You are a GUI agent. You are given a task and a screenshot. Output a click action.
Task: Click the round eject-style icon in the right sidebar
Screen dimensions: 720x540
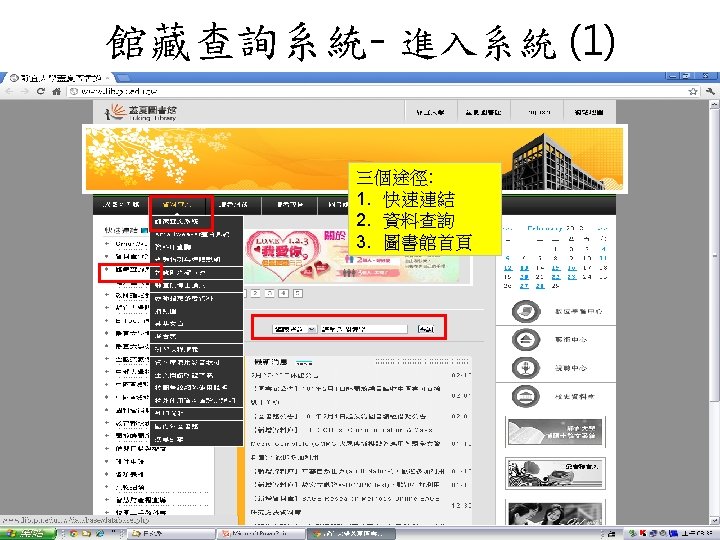[x=526, y=340]
